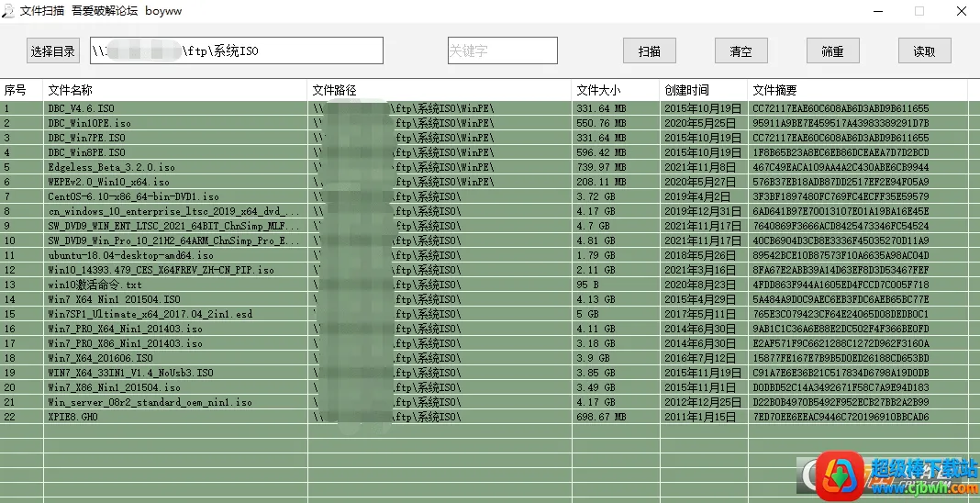The height and width of the screenshot is (503, 980).
Task: Sort by the 文件摘要 column header
Action: point(857,90)
